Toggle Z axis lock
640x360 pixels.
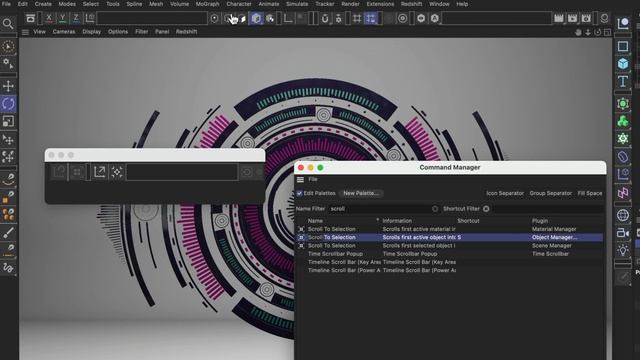(76, 18)
